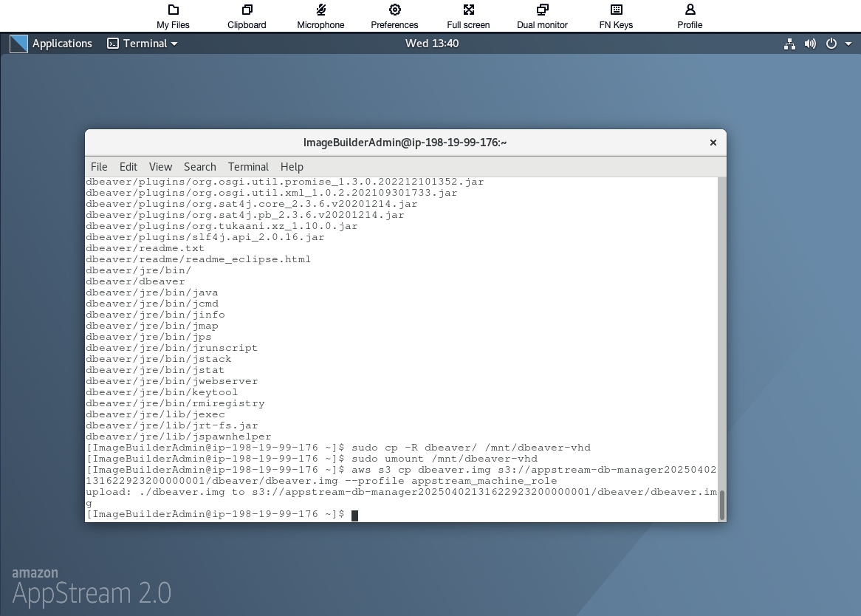The image size is (861, 616).
Task: Click the network status icon in the taskbar
Action: 789,44
